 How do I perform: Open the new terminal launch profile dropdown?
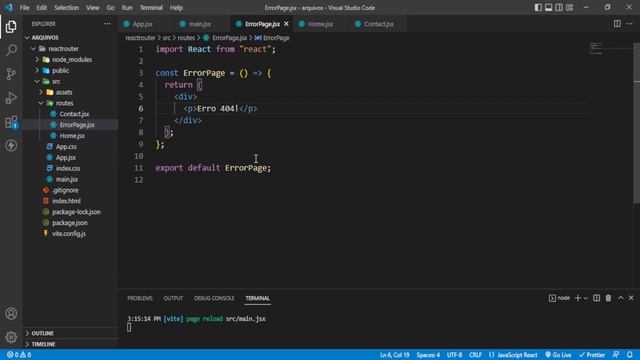(586, 298)
